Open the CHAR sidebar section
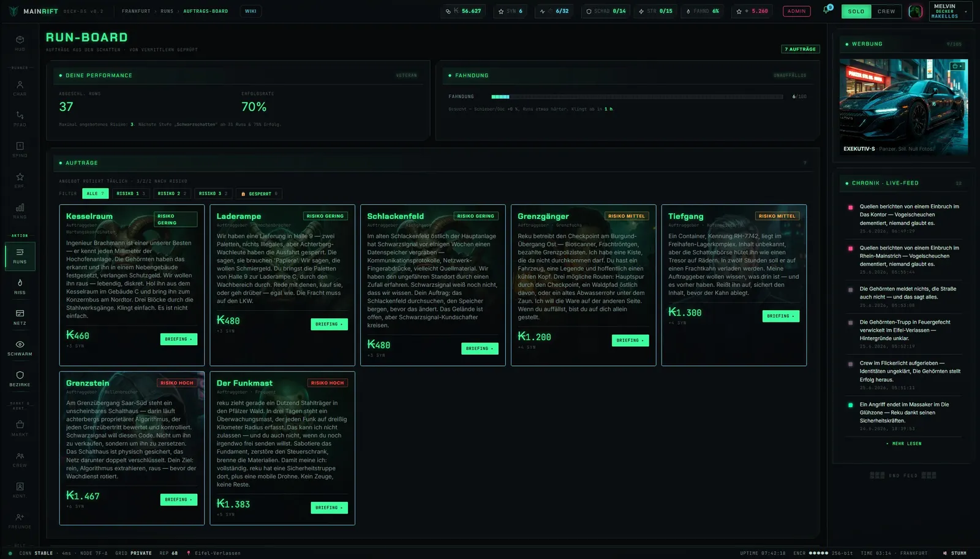 coord(20,88)
